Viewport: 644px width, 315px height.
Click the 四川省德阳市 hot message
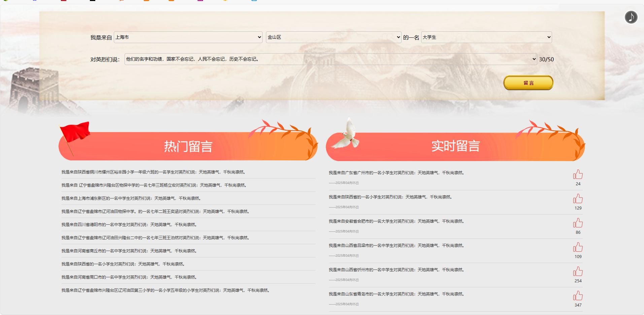(129, 225)
